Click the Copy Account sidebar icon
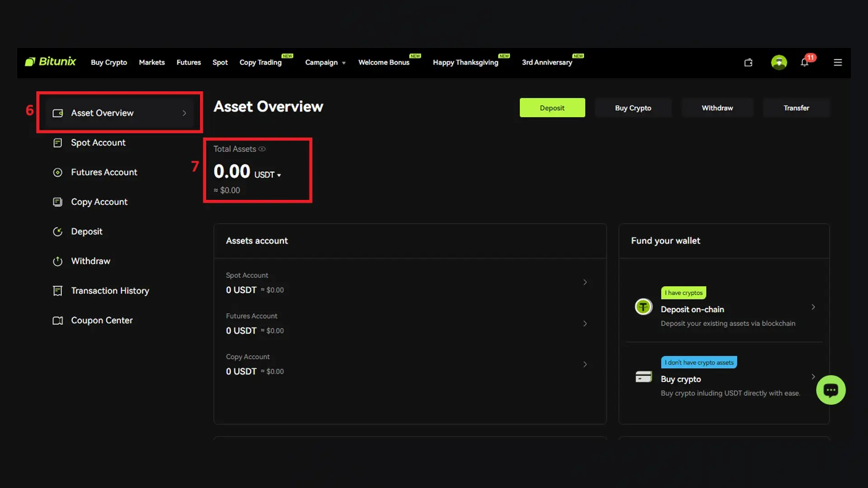 click(58, 202)
